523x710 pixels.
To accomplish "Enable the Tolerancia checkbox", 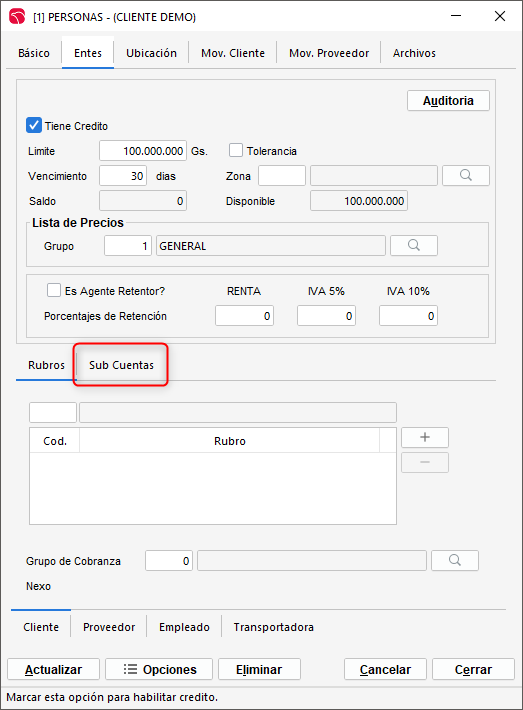I will pyautogui.click(x=236, y=150).
